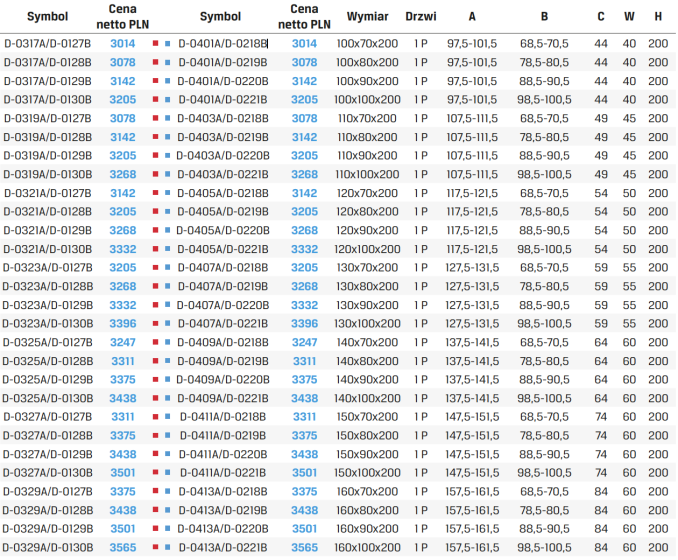Select size 130x80x200
678x560 pixels.
[x=367, y=286]
